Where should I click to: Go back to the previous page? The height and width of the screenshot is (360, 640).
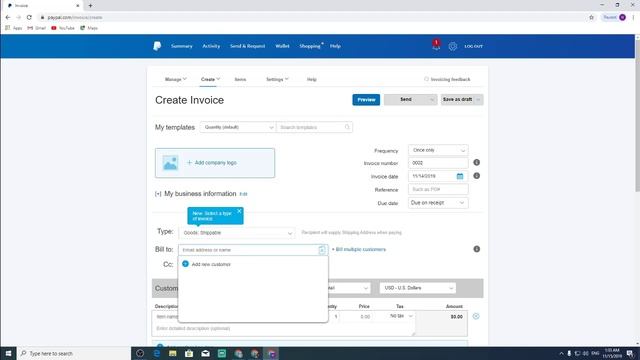8,17
